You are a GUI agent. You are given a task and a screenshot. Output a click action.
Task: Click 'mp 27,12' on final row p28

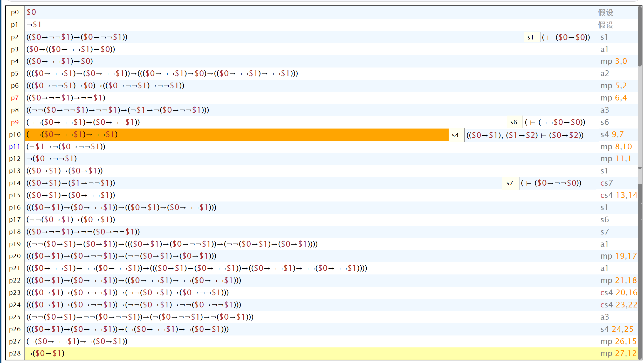[618, 353]
